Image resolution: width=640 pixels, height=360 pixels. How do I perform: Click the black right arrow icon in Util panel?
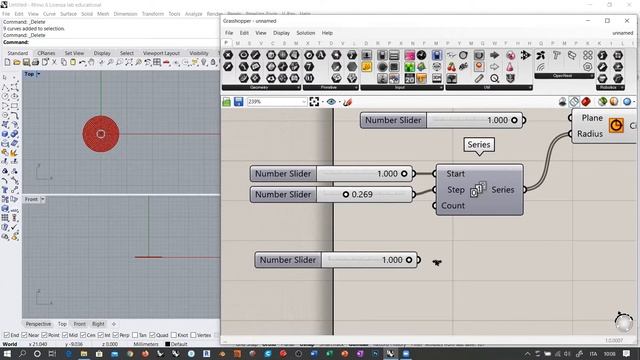point(494,55)
